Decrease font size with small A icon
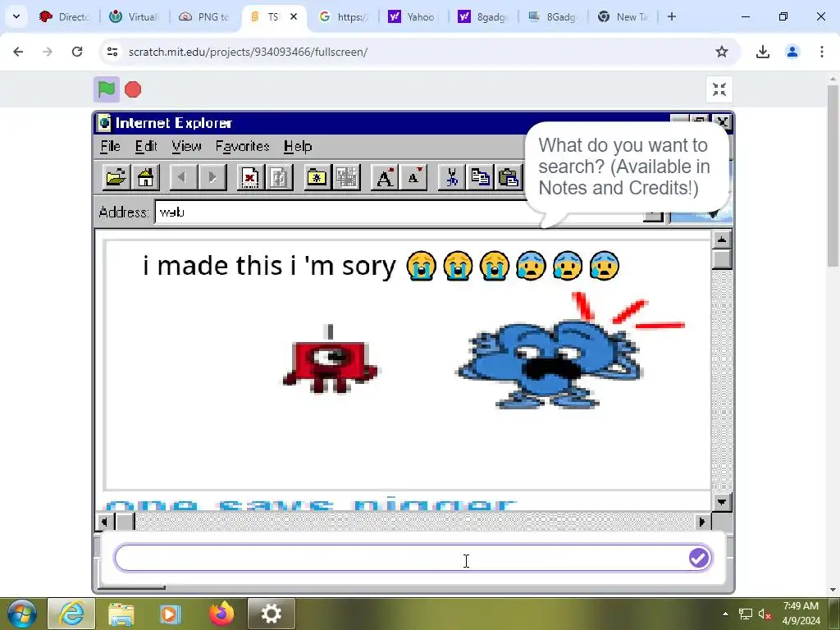Image resolution: width=840 pixels, height=630 pixels. [413, 177]
